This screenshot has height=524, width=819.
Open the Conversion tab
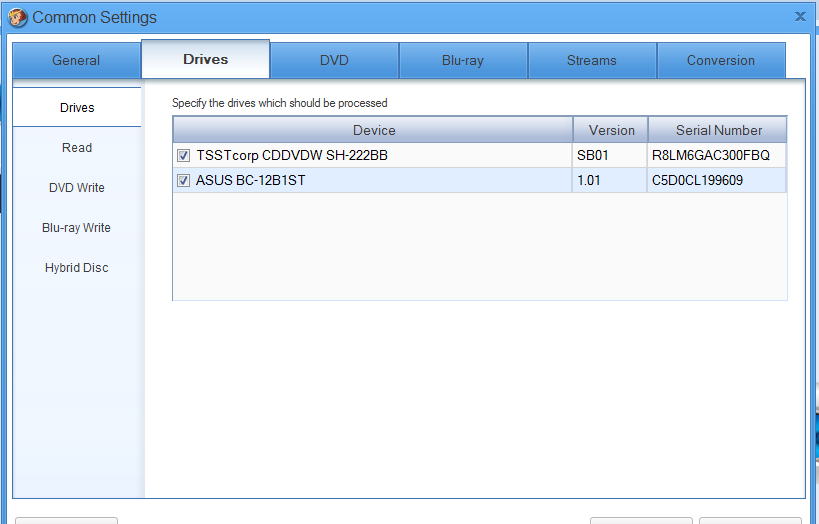click(x=721, y=61)
